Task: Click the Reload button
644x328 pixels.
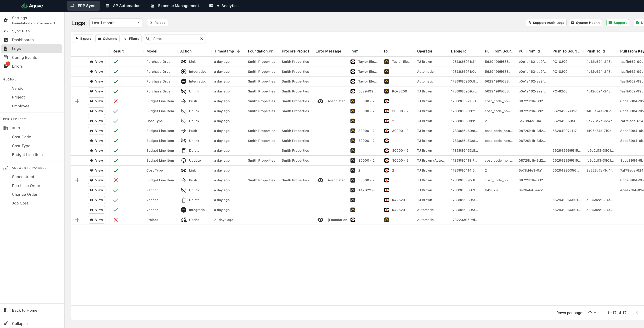Action: (x=157, y=23)
